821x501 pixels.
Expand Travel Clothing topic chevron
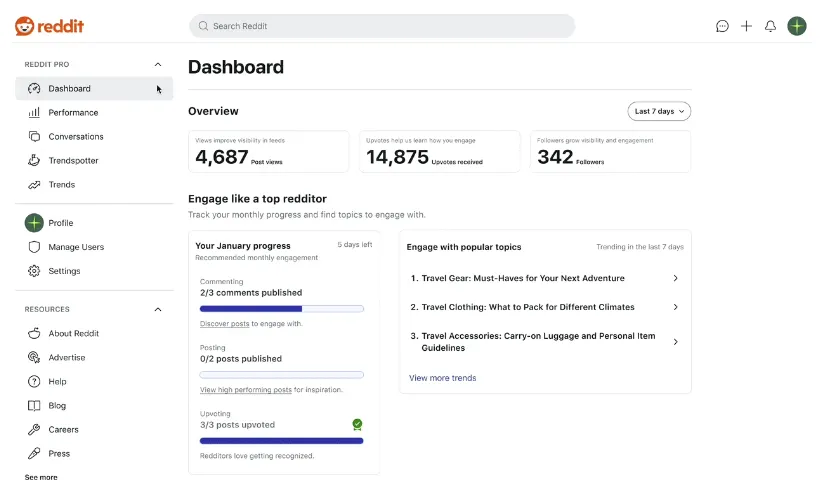coord(675,307)
